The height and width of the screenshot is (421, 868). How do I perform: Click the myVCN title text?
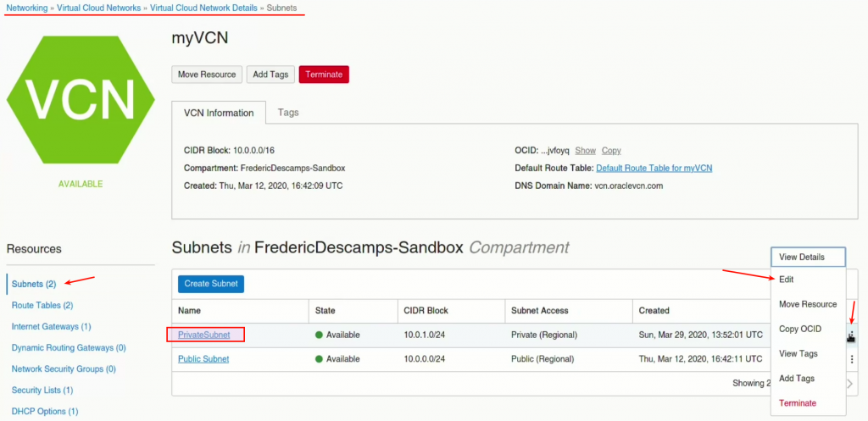point(200,38)
